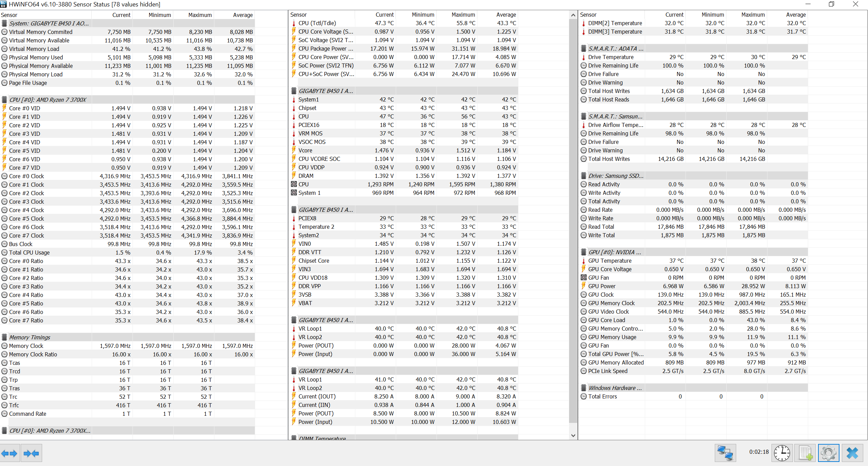Select the S.M.A.R.T.: Samsun... section header

[694, 116]
